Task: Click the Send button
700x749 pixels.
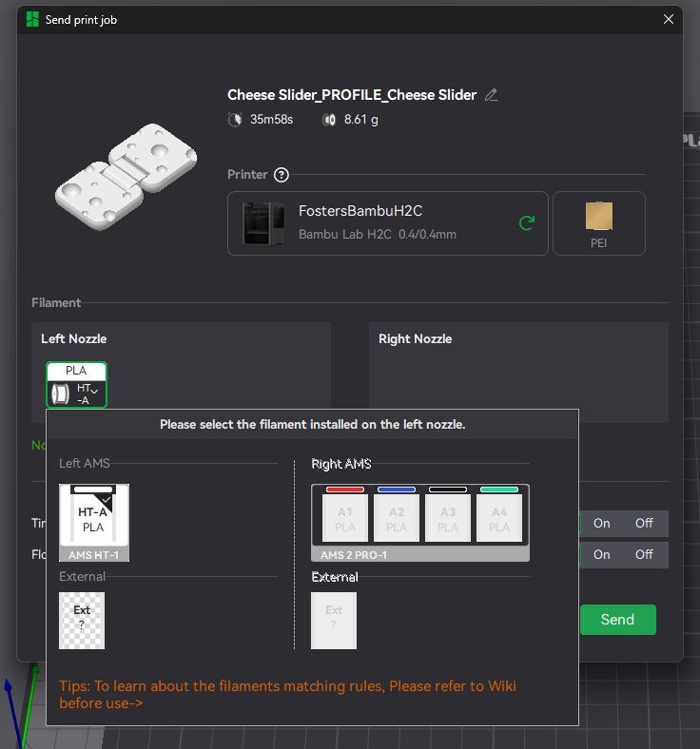Action: (618, 620)
